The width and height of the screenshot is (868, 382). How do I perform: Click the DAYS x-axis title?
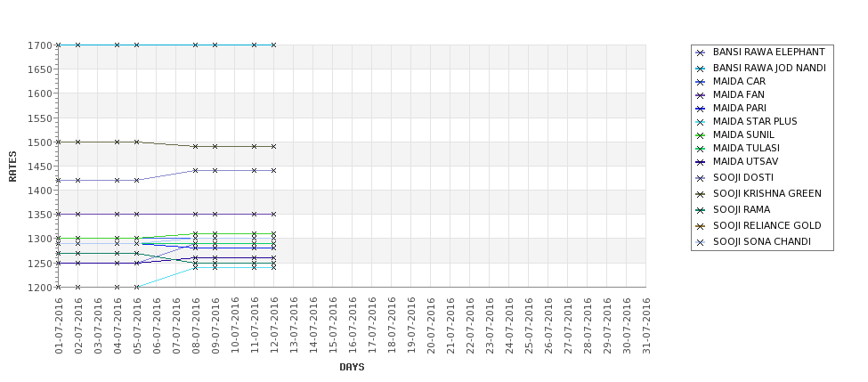(x=352, y=367)
